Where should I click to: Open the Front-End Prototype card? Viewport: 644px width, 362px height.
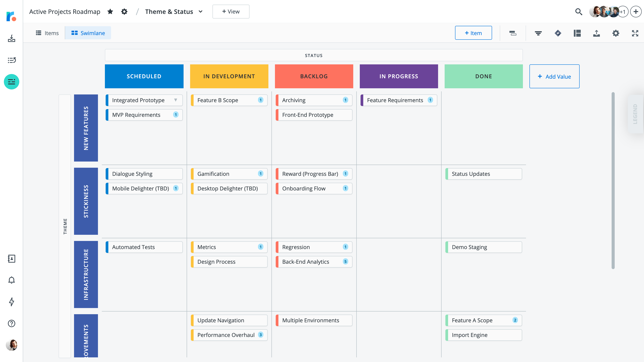[314, 115]
